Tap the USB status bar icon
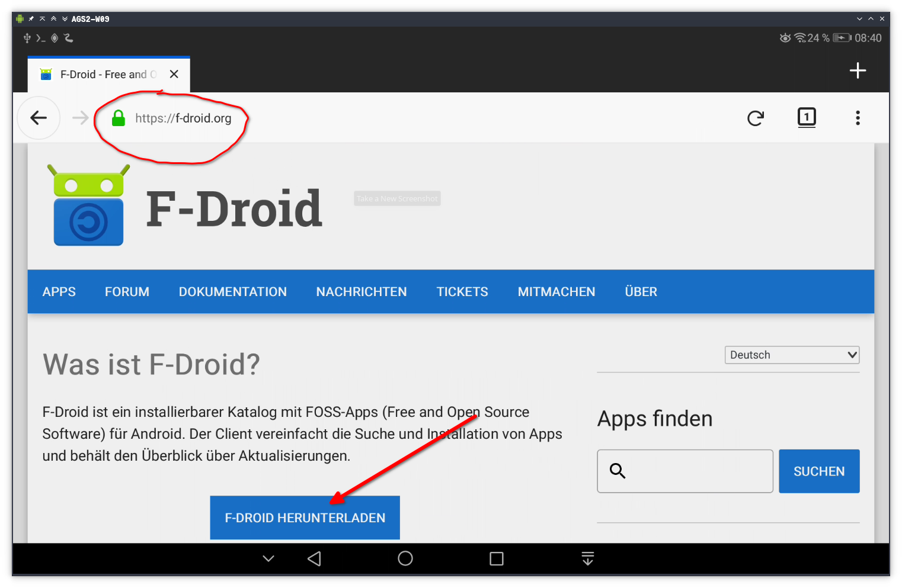 (x=27, y=38)
